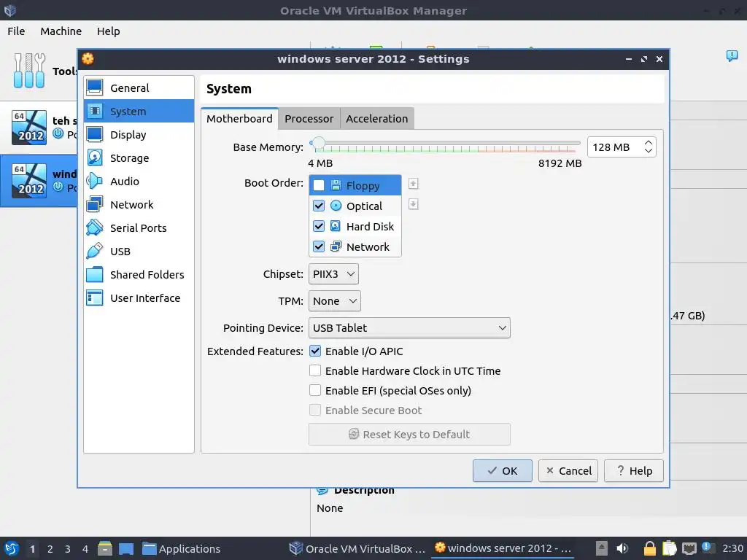Switch to workspace 2 in taskbar
747x560 pixels.
(50, 548)
